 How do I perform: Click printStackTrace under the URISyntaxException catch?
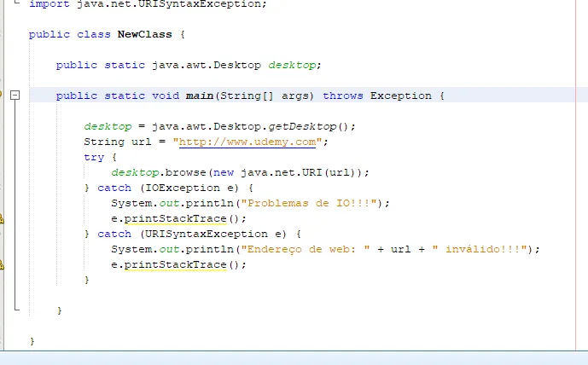[x=176, y=265]
